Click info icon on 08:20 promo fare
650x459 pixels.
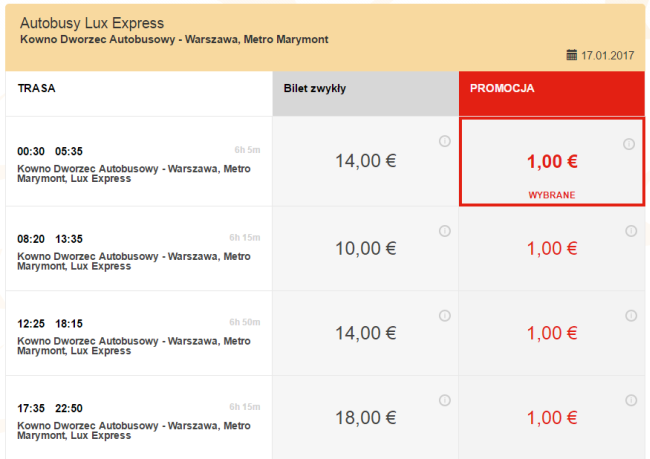631,231
